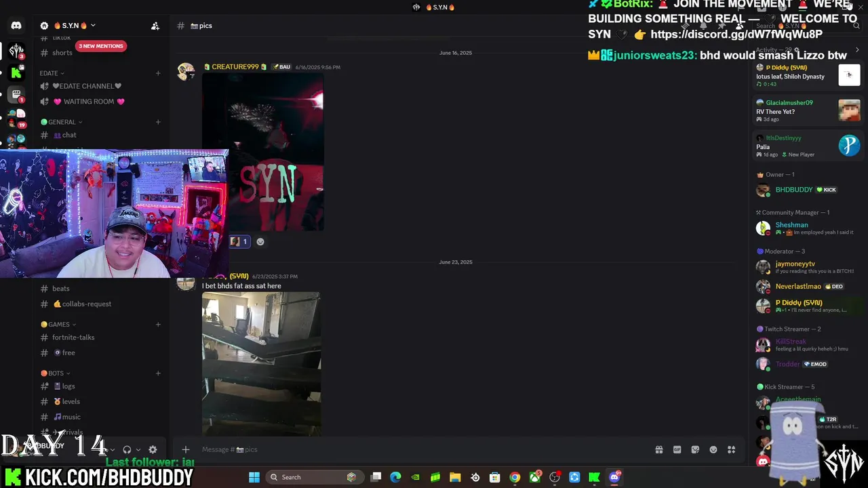
Task: Add channel to GAMES category with plus
Action: (158, 324)
